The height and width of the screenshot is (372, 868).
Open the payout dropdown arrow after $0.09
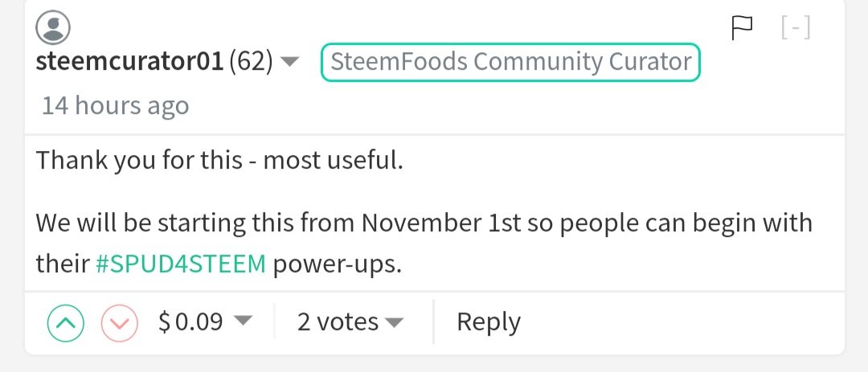coord(243,321)
